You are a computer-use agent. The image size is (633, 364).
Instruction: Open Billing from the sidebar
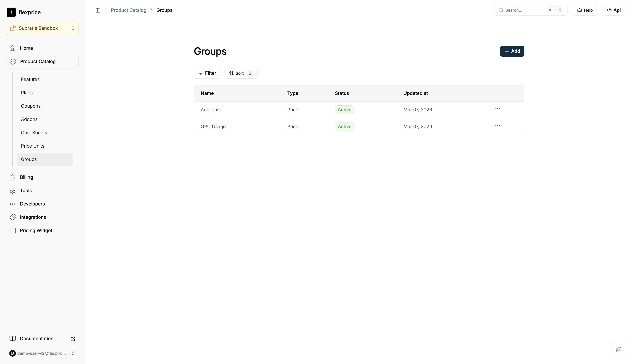(26, 177)
